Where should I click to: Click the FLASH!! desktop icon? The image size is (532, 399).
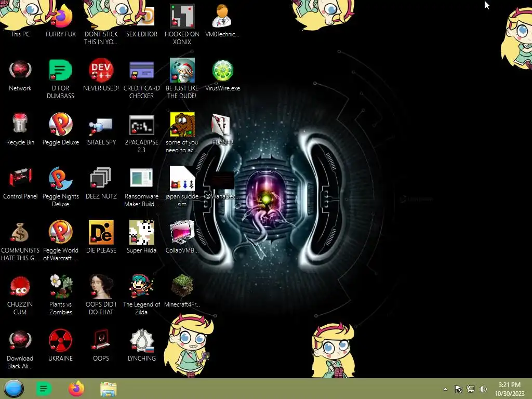[222, 129]
